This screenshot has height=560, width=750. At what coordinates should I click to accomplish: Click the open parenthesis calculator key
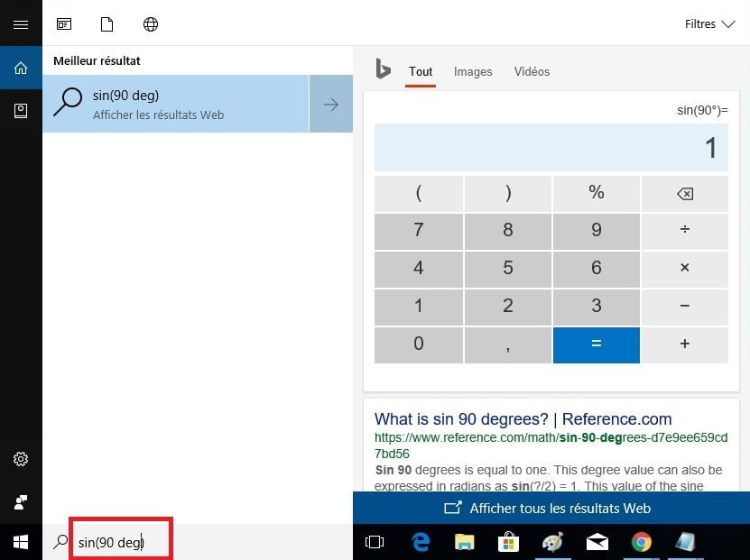coord(419,194)
